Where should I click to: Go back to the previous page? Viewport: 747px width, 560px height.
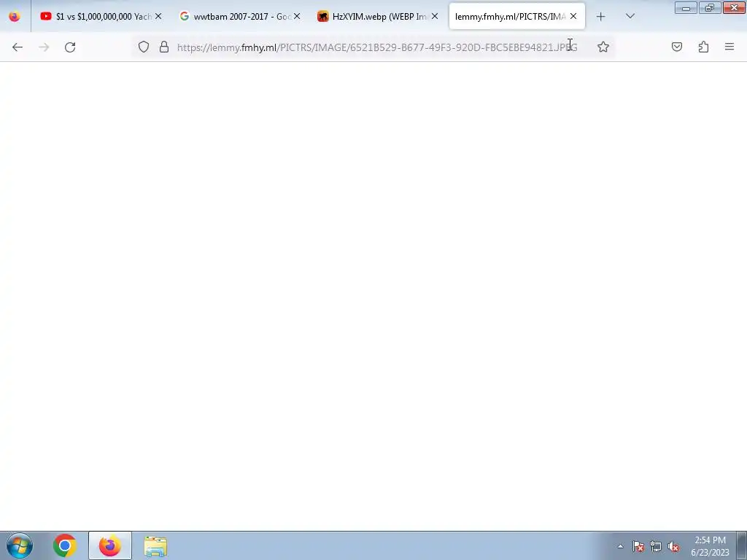coord(18,47)
